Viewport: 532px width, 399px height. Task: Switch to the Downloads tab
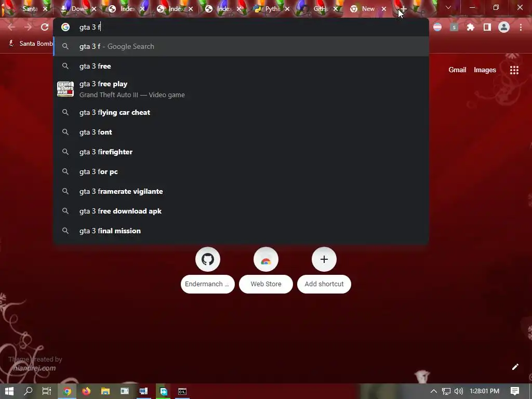coord(78,9)
